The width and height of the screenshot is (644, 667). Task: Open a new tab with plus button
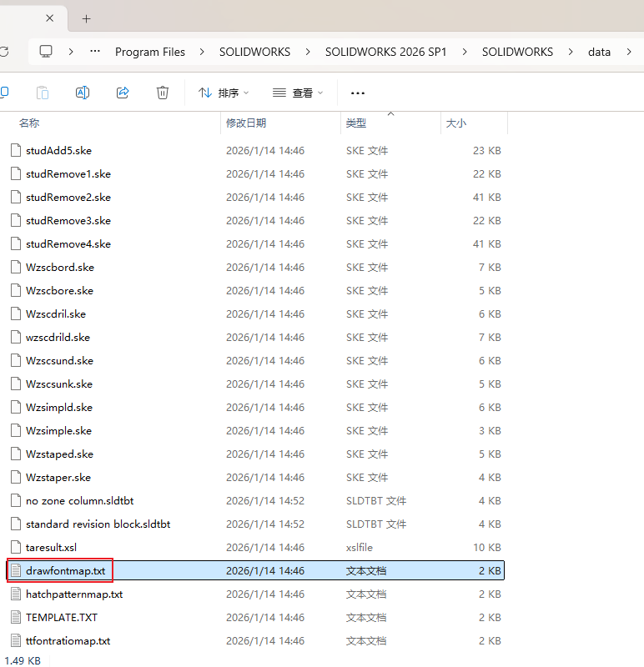pyautogui.click(x=86, y=18)
